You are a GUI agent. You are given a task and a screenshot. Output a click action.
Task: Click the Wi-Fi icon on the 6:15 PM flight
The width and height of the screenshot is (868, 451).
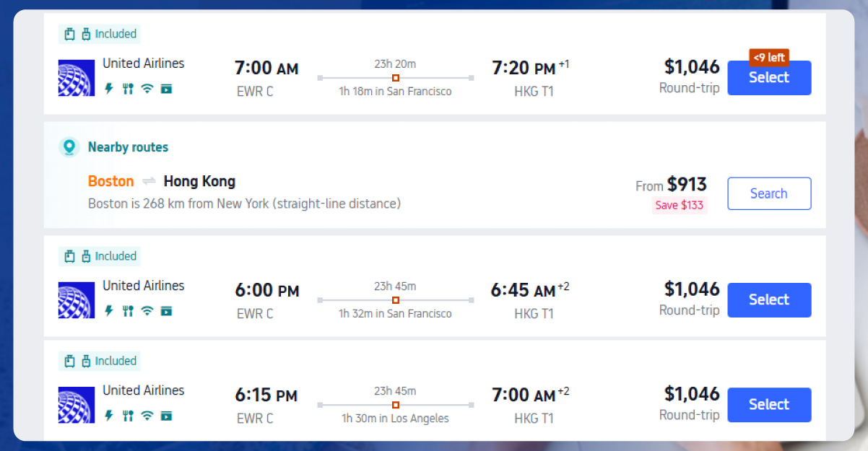[147, 416]
